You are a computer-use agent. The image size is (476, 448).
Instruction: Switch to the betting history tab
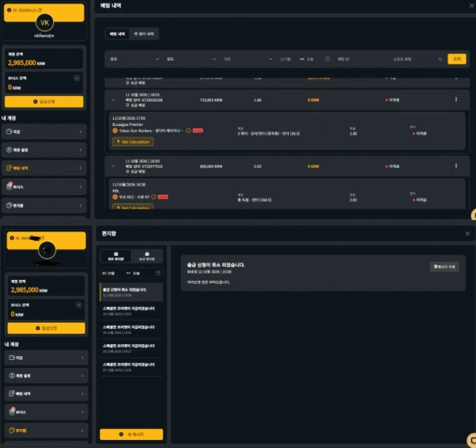point(117,34)
